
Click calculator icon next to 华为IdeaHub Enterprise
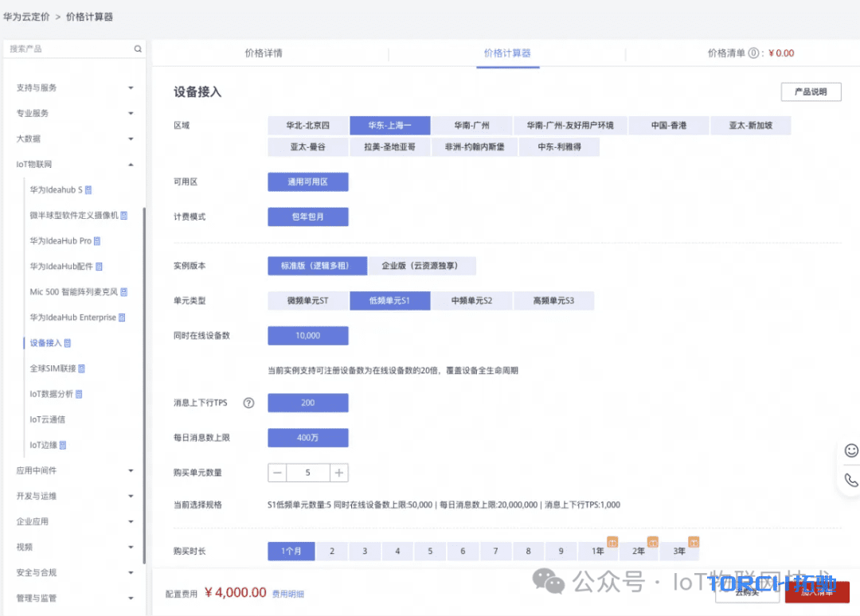coord(122,318)
